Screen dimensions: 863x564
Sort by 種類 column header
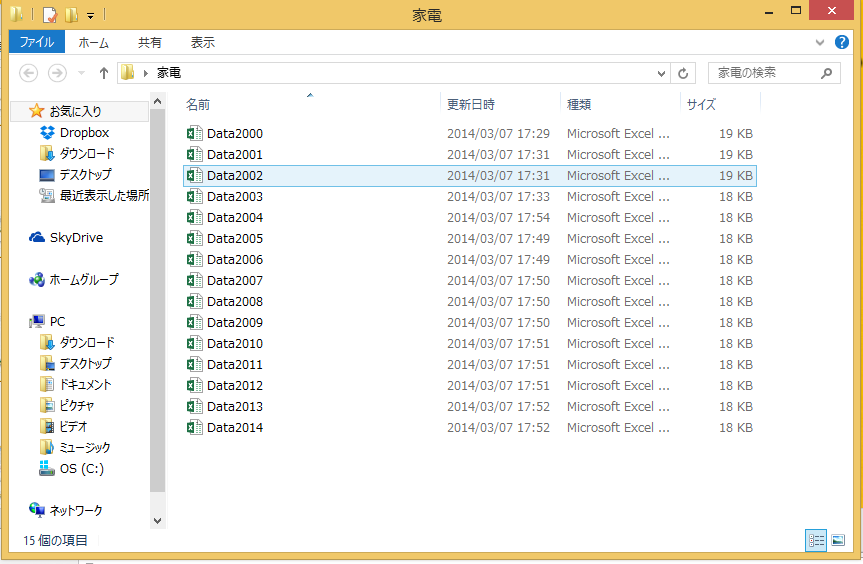(x=579, y=105)
